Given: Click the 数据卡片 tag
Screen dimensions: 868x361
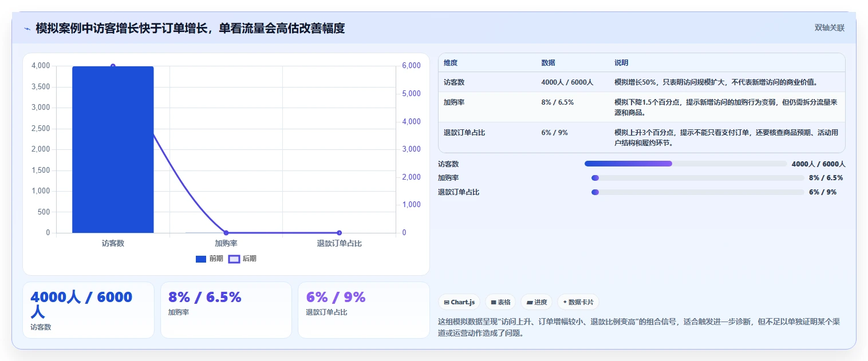Looking at the screenshot, I should [578, 302].
